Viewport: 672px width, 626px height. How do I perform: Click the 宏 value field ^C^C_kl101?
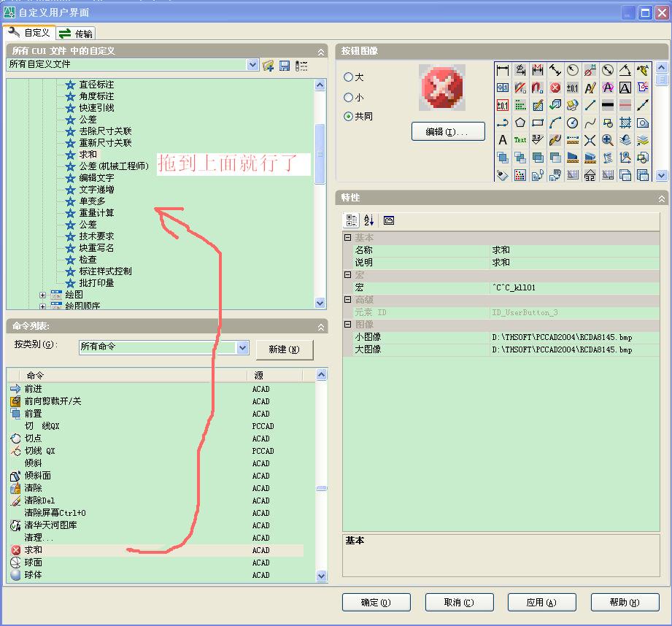[x=575, y=287]
